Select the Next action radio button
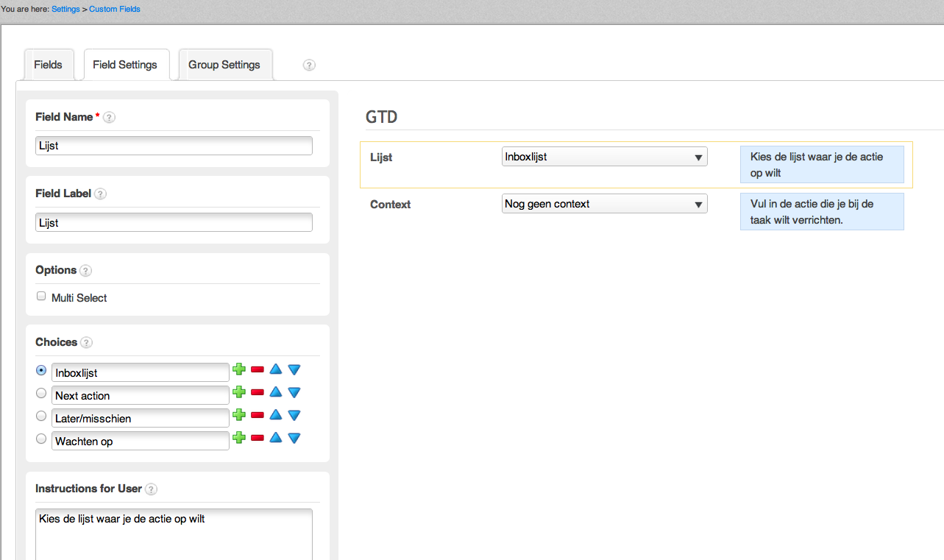Viewport: 944px width, 560px height. click(41, 393)
